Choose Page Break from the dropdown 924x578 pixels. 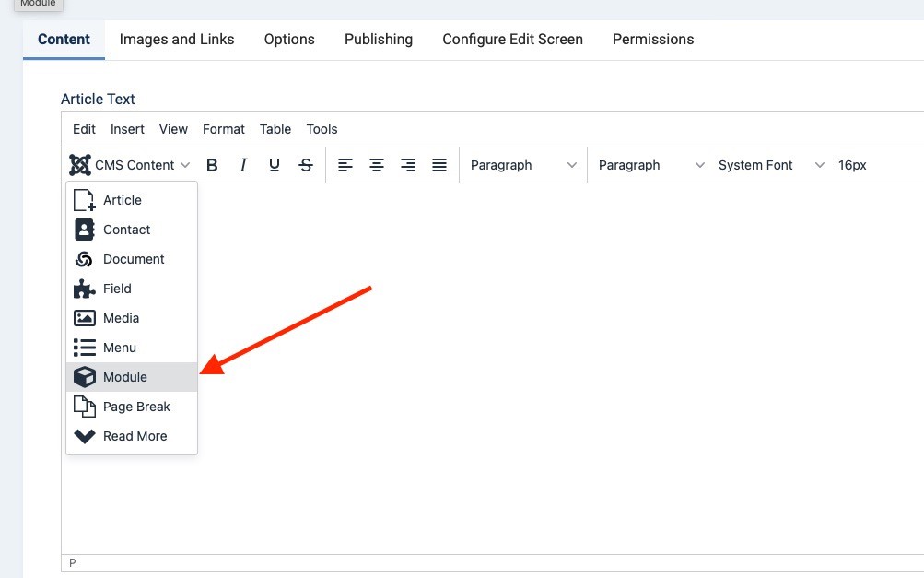[x=136, y=407]
